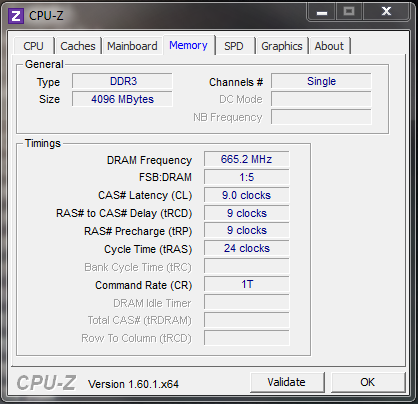This screenshot has height=404, width=418.
Task: Click the CAS# Latency (CL) label
Action: click(145, 195)
